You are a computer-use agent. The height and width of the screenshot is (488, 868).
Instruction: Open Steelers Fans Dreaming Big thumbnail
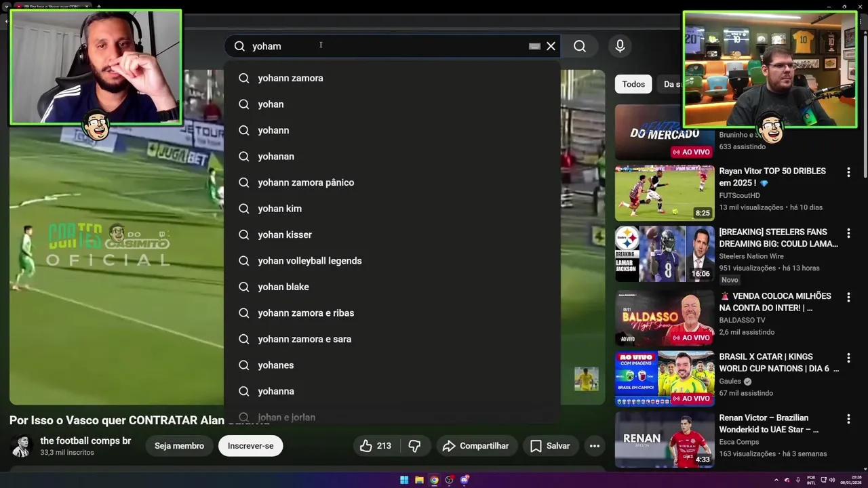pos(665,254)
